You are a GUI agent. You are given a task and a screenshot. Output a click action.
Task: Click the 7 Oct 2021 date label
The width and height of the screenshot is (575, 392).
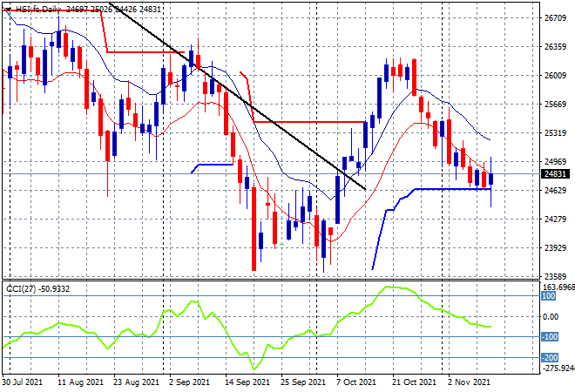356,382
